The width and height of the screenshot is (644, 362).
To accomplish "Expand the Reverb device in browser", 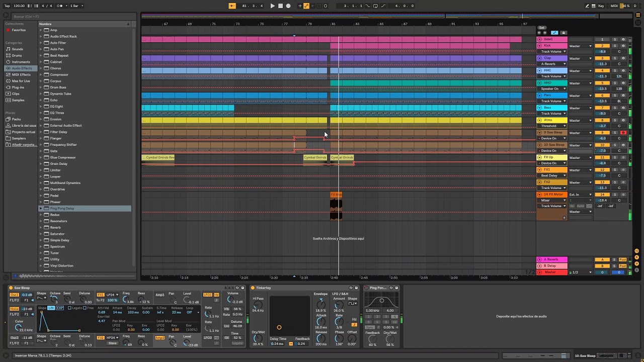I will tap(41, 227).
